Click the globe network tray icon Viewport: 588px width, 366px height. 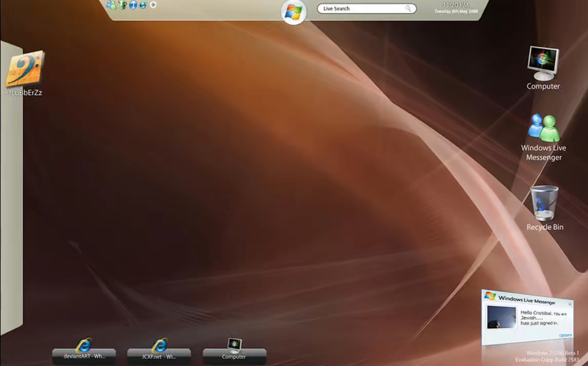point(143,5)
